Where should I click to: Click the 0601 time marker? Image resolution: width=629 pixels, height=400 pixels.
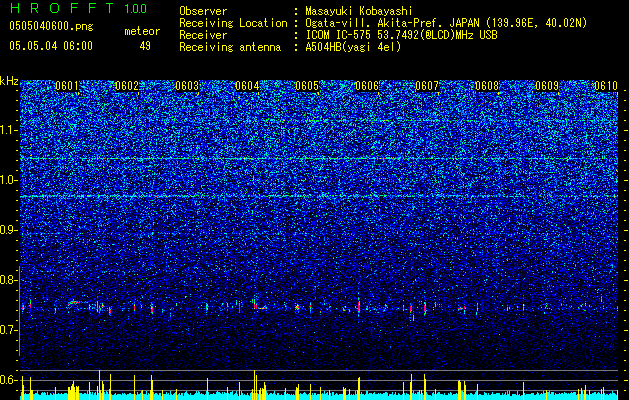(x=67, y=86)
